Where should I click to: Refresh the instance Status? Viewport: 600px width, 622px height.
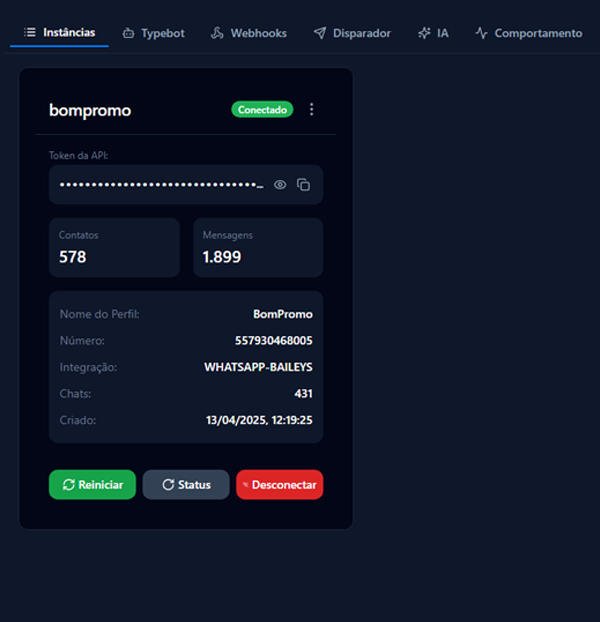pos(186,485)
